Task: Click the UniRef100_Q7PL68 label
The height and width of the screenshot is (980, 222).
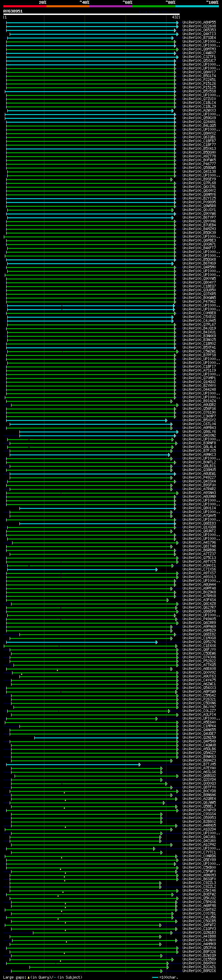Action: (x=199, y=183)
